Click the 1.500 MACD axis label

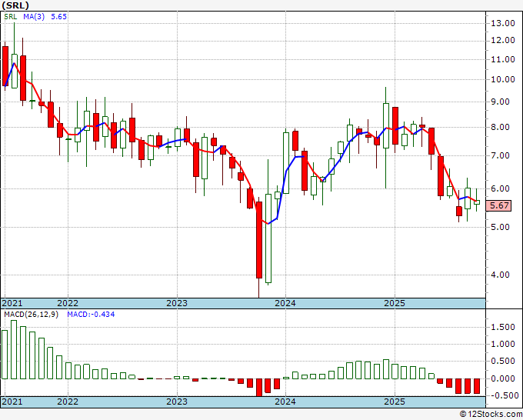coord(503,327)
